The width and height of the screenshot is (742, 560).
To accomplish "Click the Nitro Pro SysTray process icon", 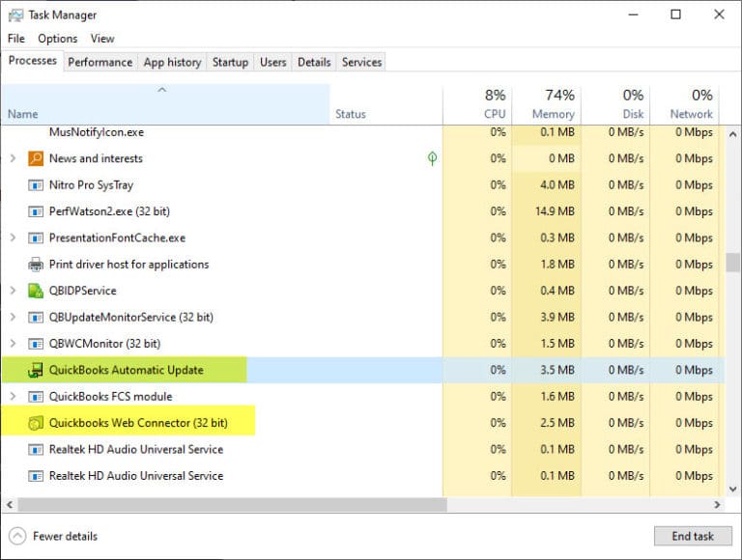I will pyautogui.click(x=36, y=185).
